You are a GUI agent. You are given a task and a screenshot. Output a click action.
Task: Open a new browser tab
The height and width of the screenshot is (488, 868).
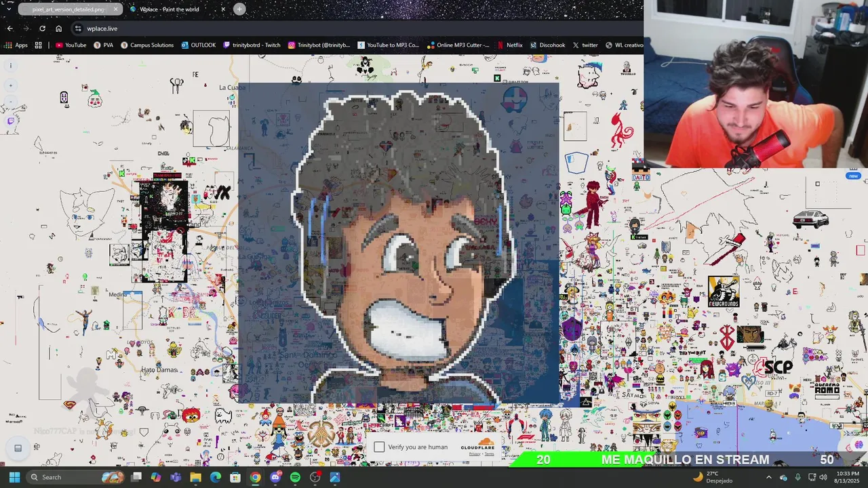point(239,9)
